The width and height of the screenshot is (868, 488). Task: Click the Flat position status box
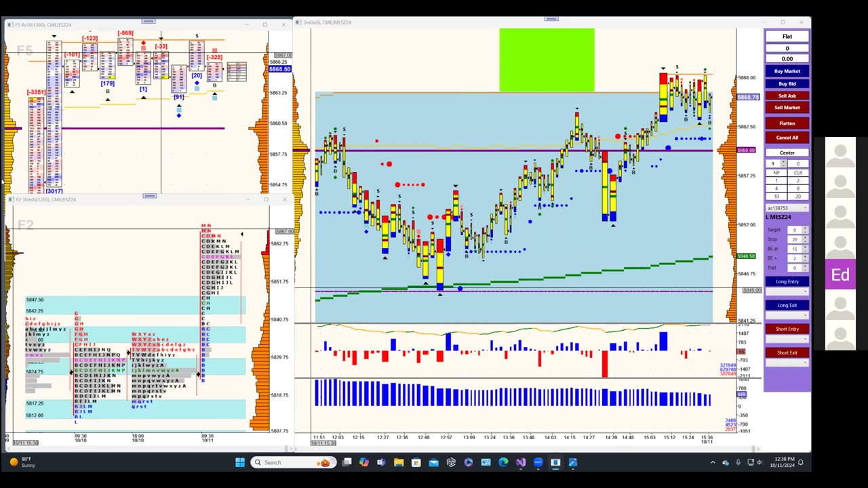pos(787,37)
